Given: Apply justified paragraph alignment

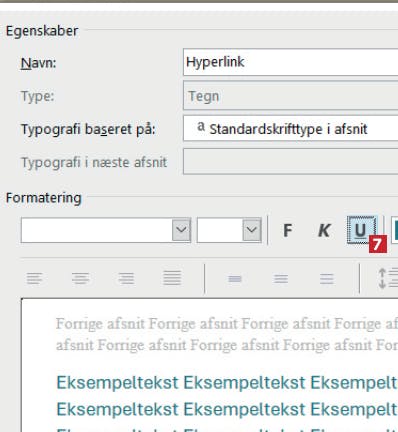Looking at the screenshot, I should (172, 278).
